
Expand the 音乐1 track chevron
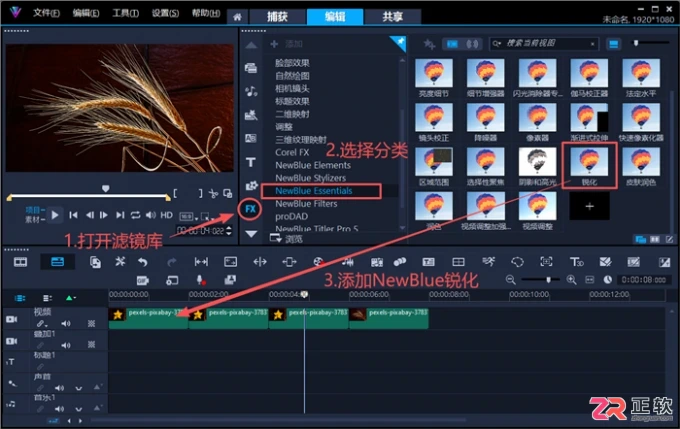click(x=78, y=409)
